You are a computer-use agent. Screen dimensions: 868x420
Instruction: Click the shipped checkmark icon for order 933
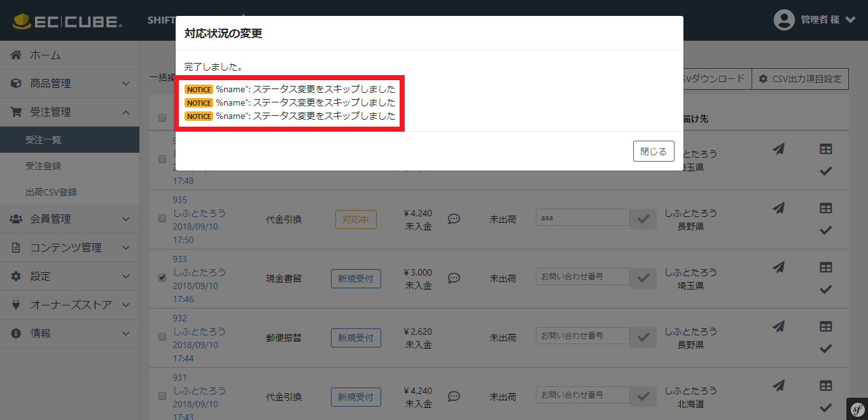tap(825, 289)
